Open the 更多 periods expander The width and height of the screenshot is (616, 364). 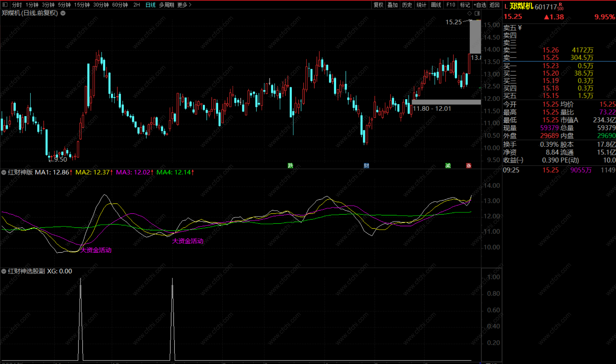(x=184, y=5)
